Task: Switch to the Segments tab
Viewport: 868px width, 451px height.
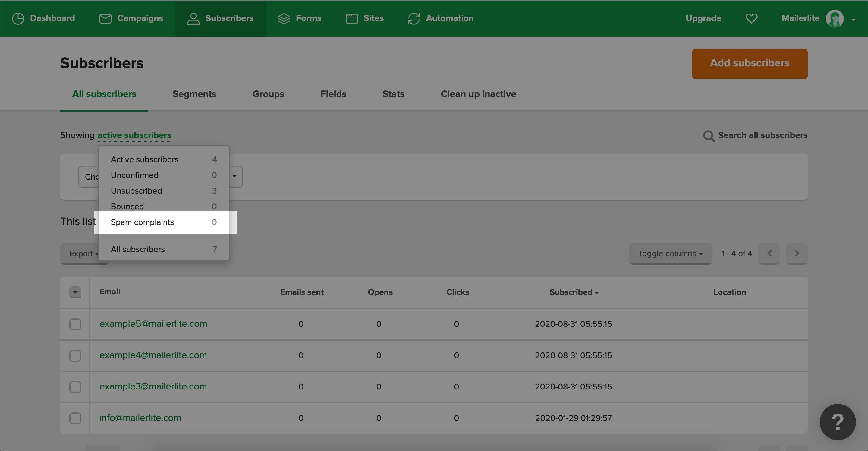Action: pyautogui.click(x=194, y=94)
